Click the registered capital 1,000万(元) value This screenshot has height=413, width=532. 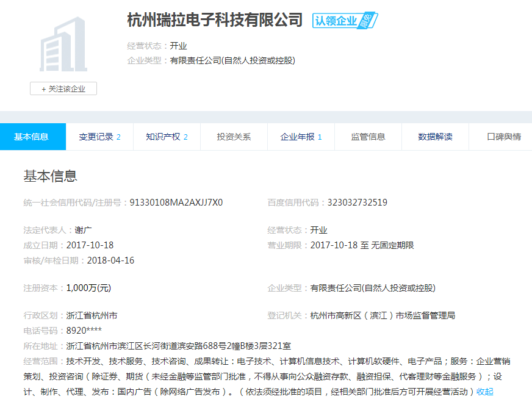pos(88,288)
